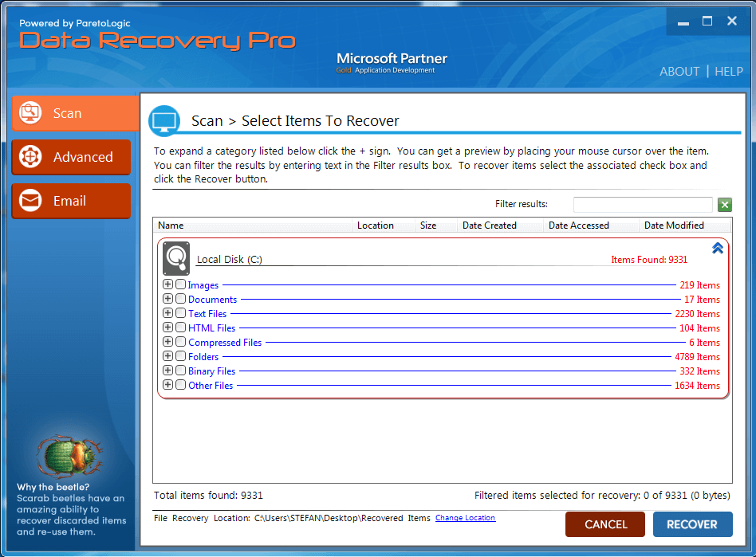The image size is (756, 557).
Task: Expand the Documents category
Action: click(x=167, y=299)
